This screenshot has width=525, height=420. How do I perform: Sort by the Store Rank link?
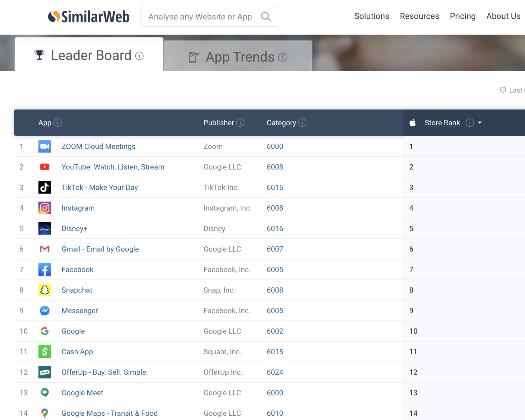(x=443, y=123)
